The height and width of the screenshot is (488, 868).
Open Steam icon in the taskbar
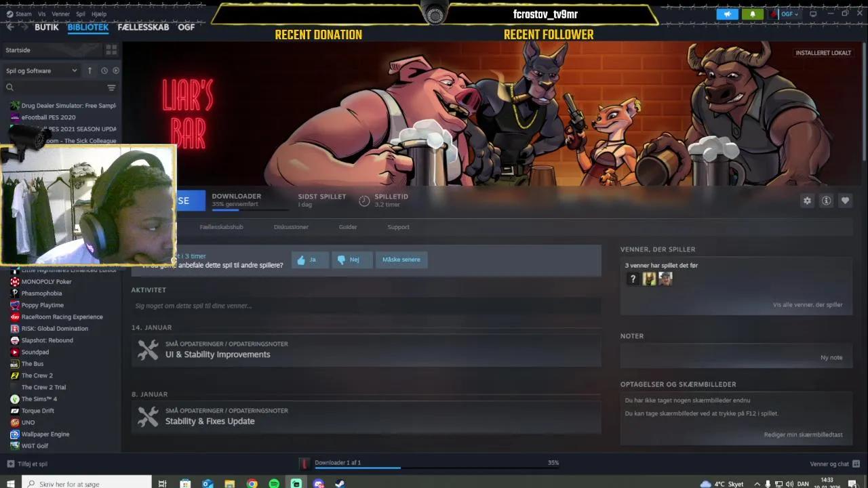point(340,483)
